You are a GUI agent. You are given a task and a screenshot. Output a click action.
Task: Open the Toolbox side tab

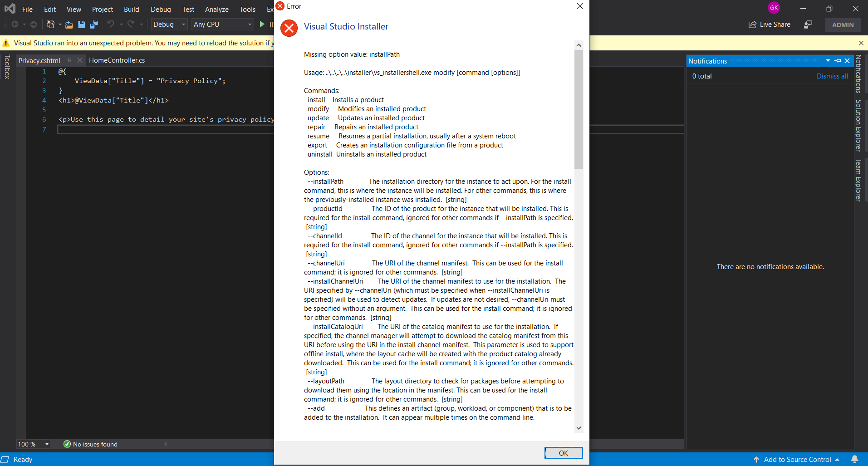[7, 67]
